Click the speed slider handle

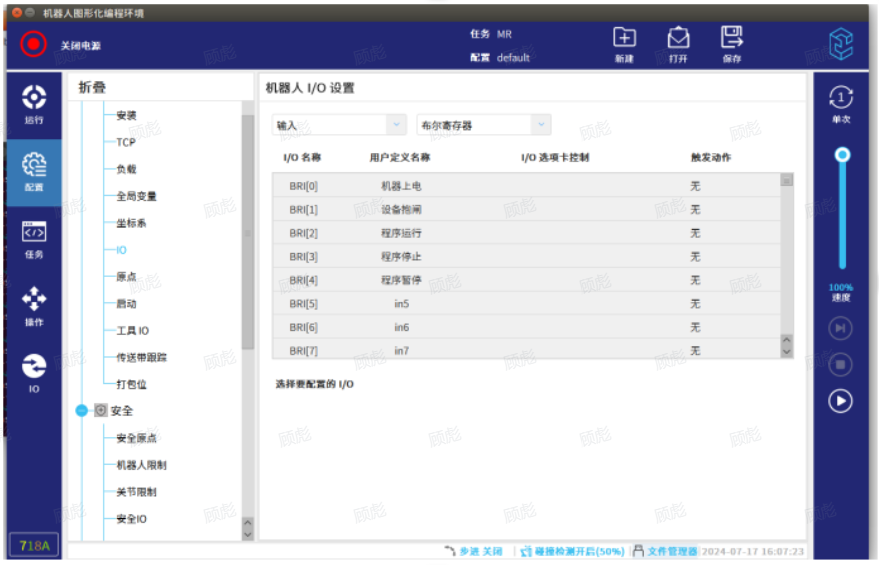click(x=842, y=155)
